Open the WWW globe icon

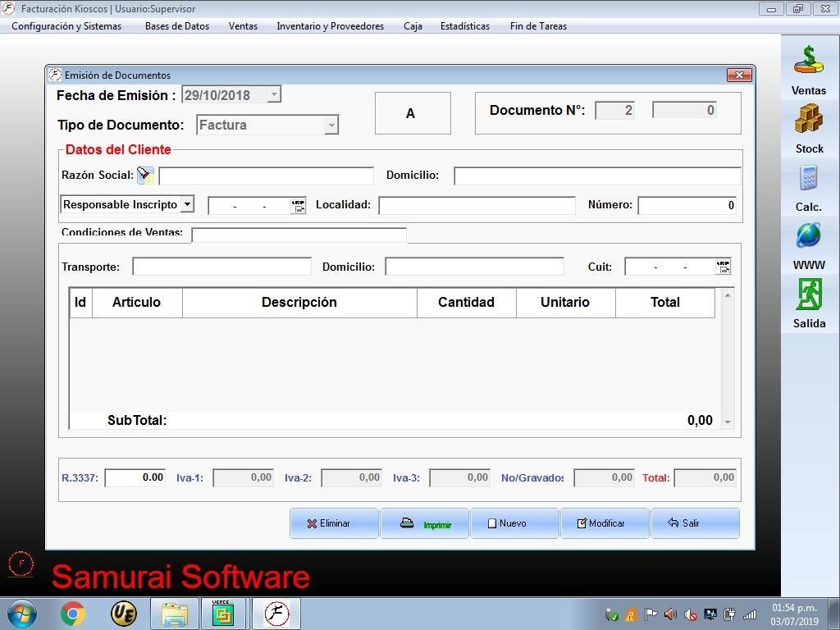pos(808,235)
